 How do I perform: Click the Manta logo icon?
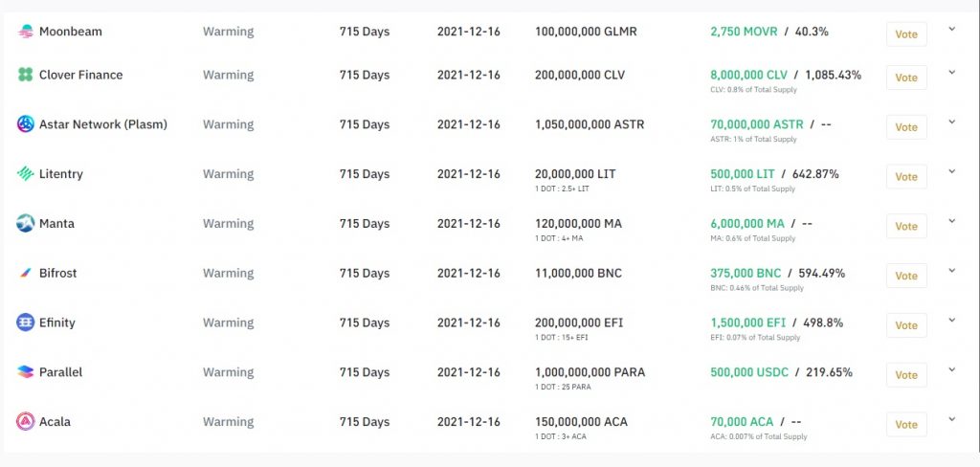(26, 224)
